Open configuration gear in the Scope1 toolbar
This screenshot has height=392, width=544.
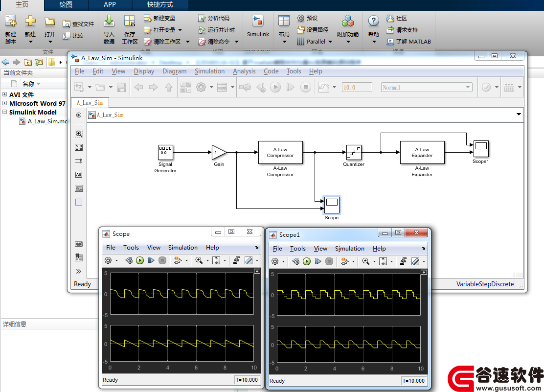(x=275, y=261)
